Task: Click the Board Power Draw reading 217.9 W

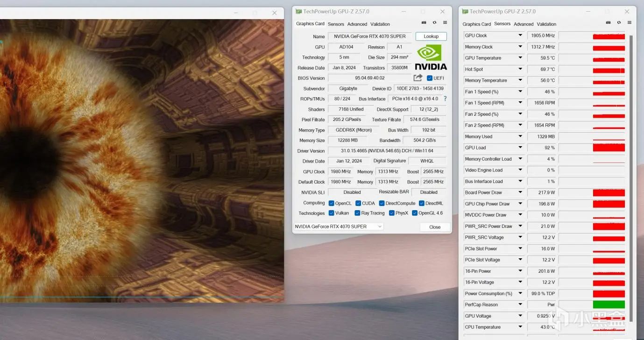Action: (x=542, y=192)
